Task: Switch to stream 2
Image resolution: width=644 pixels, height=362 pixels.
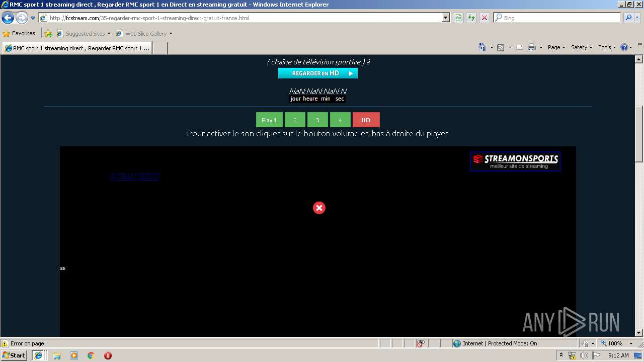Action: click(295, 120)
